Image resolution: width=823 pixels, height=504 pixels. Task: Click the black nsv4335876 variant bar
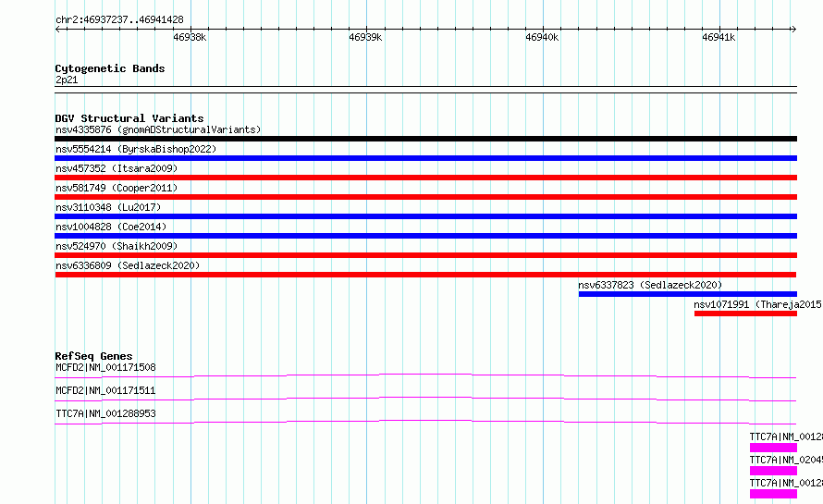(x=425, y=139)
